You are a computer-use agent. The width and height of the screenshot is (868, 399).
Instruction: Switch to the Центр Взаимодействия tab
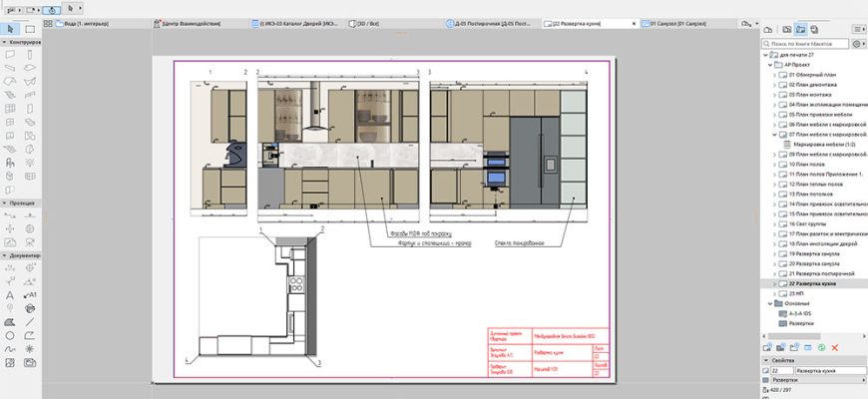[x=193, y=22]
